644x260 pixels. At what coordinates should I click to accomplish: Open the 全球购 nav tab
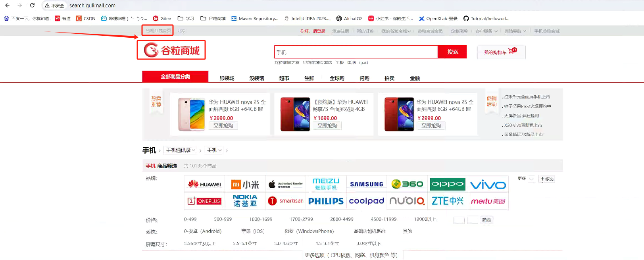pos(337,78)
